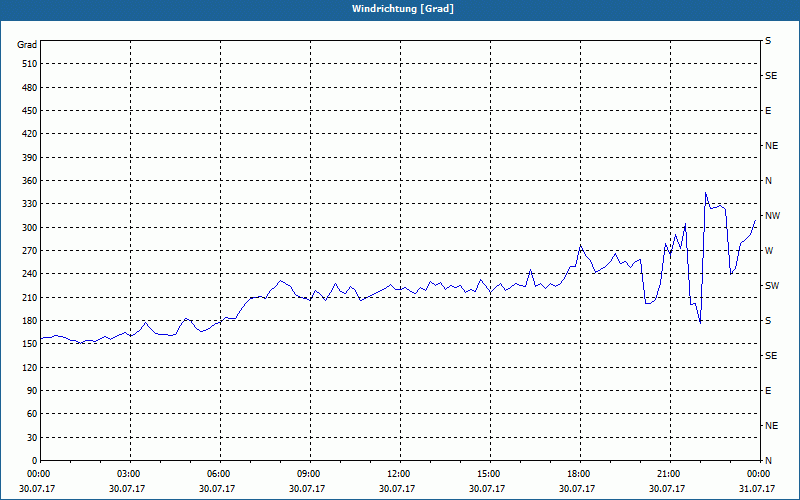Select the 180 axis value

(x=30, y=321)
